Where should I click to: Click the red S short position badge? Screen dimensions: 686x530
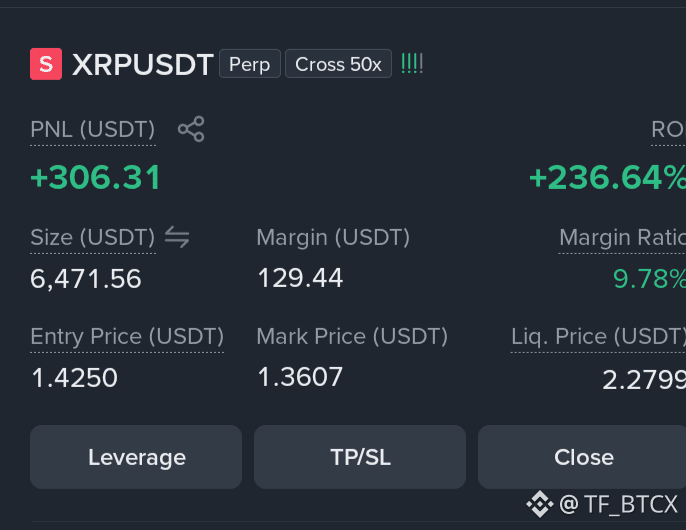coord(46,64)
